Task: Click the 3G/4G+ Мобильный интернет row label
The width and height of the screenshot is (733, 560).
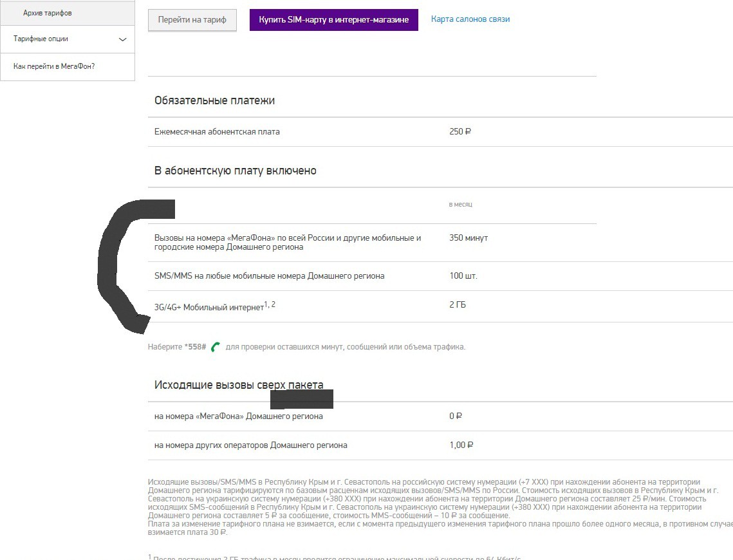Action: [x=209, y=308]
